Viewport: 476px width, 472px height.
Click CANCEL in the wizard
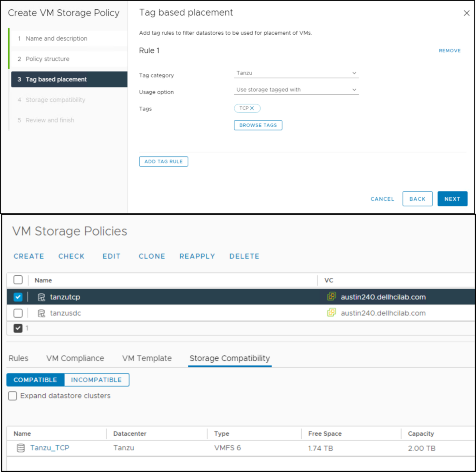[x=382, y=199]
